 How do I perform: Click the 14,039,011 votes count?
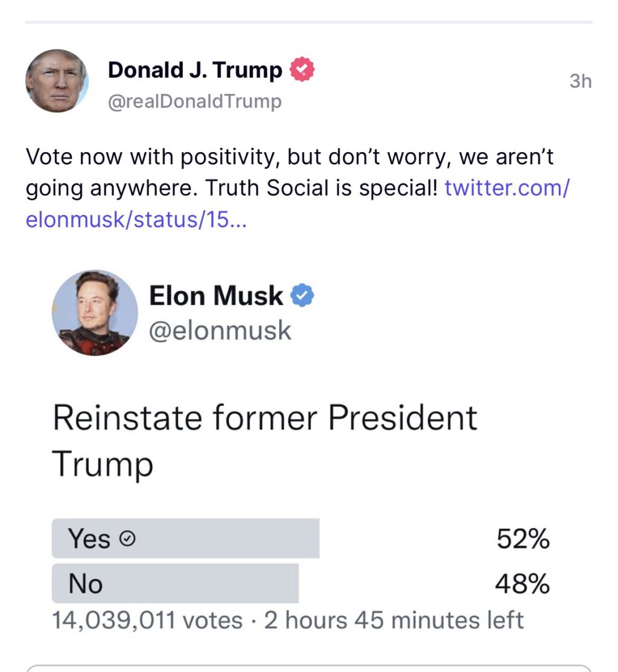coord(145,619)
